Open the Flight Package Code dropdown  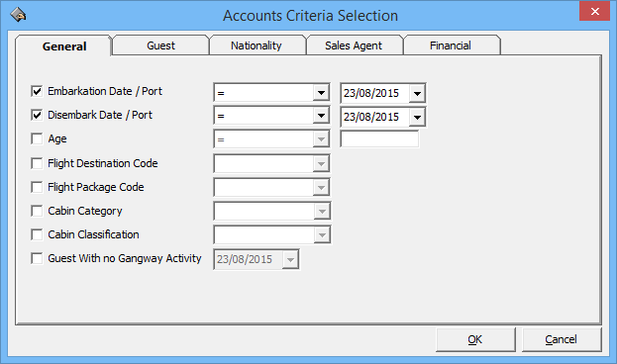tap(321, 188)
